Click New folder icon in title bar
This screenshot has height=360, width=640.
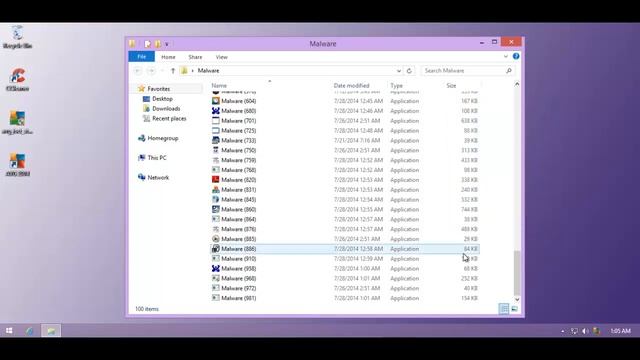(x=158, y=44)
